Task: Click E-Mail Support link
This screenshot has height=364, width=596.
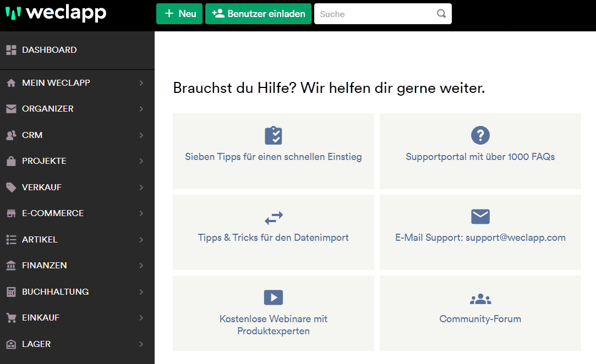Action: pyautogui.click(x=480, y=232)
